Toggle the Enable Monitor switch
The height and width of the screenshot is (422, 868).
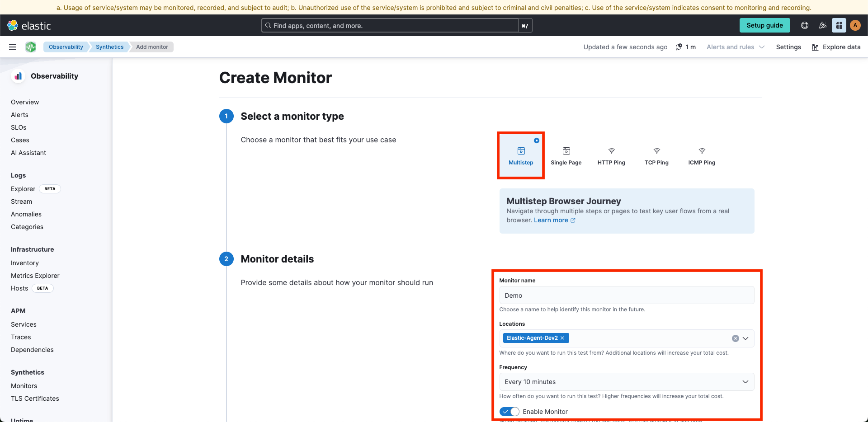509,412
